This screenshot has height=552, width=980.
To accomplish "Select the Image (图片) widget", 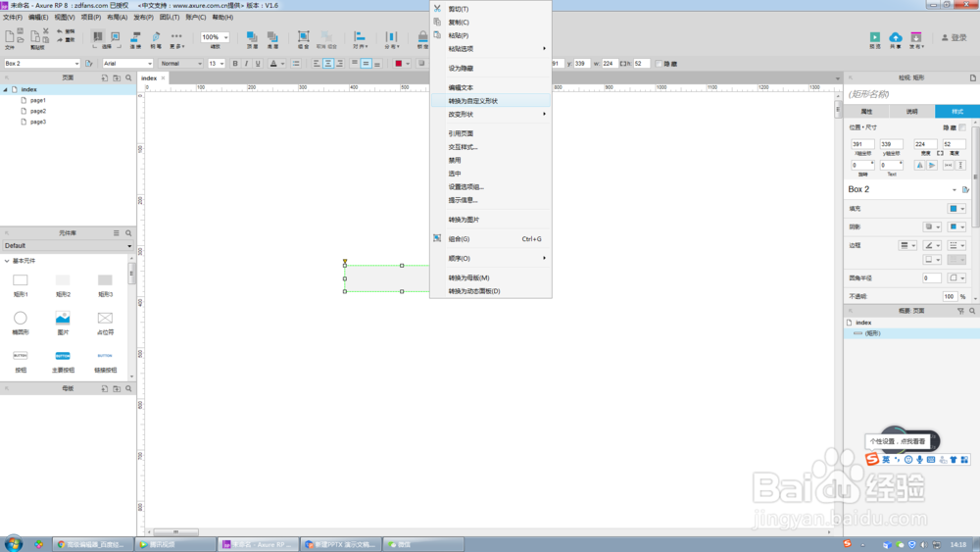I will tap(63, 319).
